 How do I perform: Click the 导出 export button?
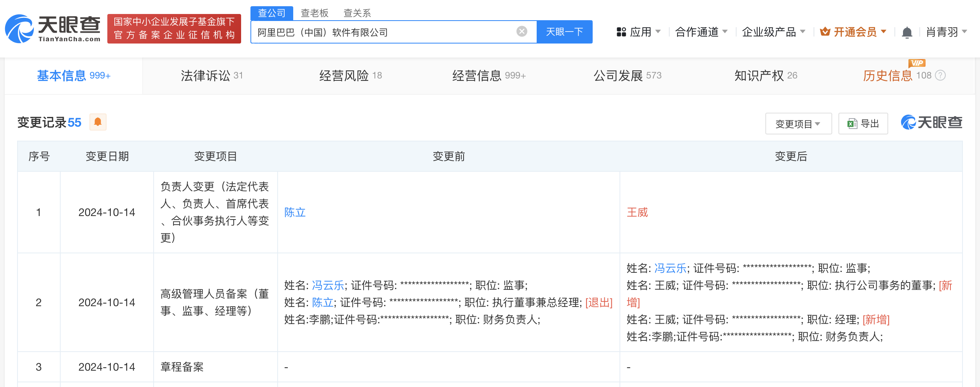[x=863, y=124]
